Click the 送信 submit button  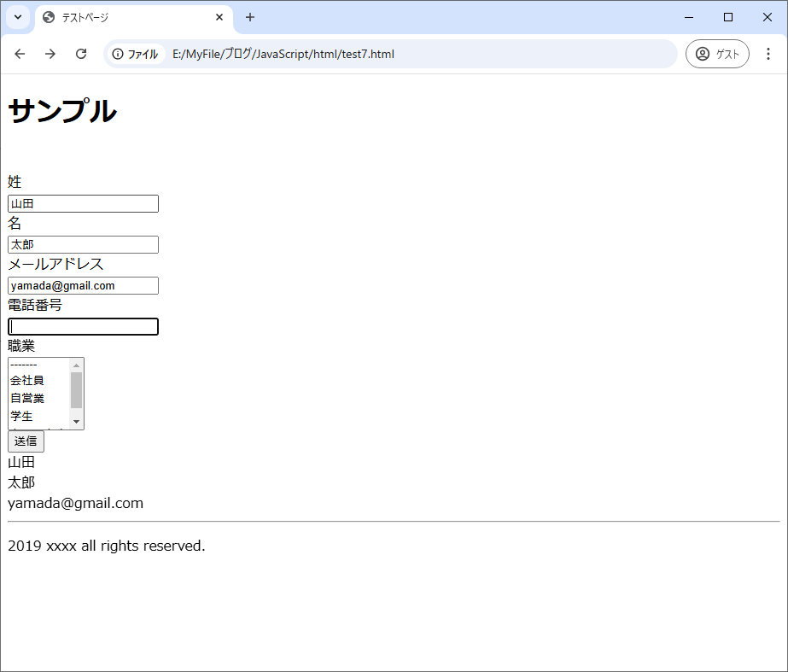coord(26,441)
